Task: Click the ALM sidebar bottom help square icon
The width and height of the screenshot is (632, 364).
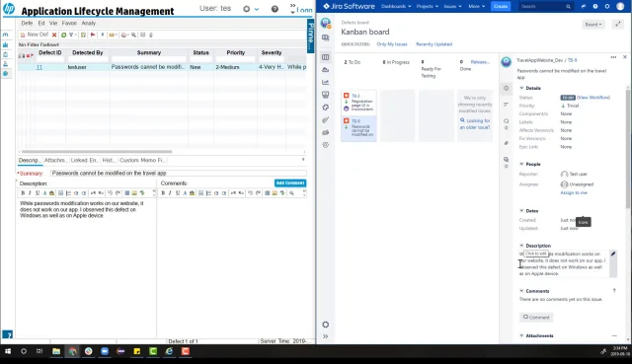Action: pos(7,334)
